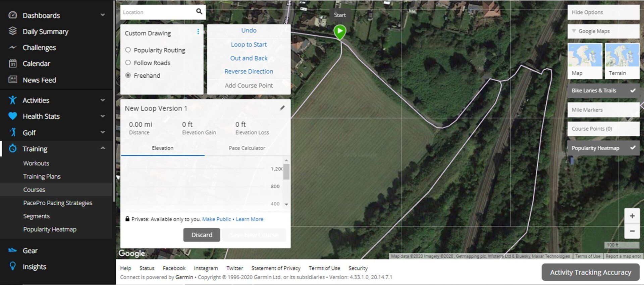Click the Discard button
The image size is (644, 285).
point(202,235)
